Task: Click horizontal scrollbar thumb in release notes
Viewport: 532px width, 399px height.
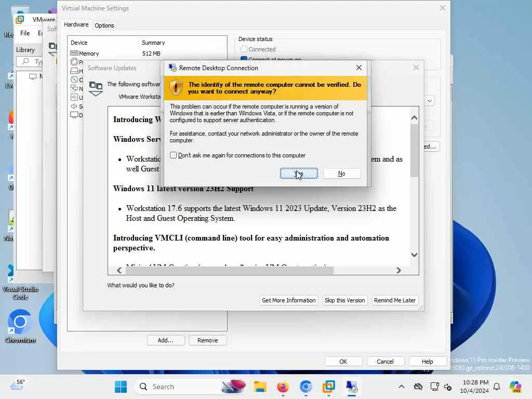Action: [x=230, y=270]
